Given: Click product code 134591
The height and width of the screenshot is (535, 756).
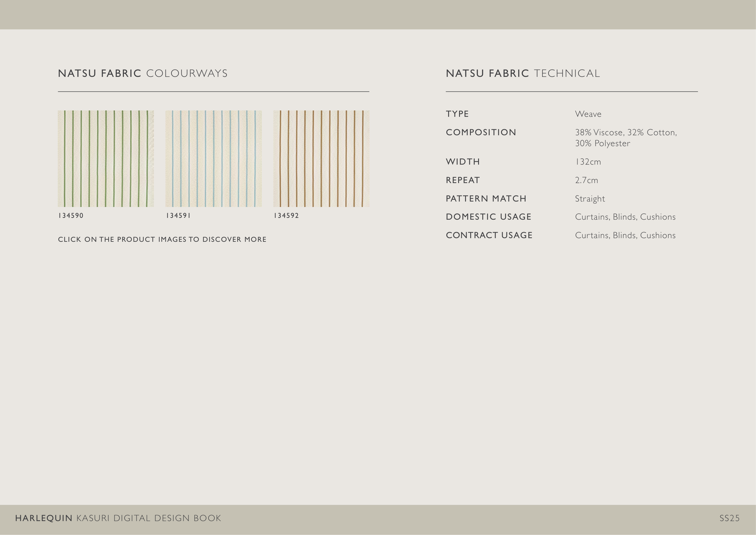Looking at the screenshot, I should coord(178,215).
